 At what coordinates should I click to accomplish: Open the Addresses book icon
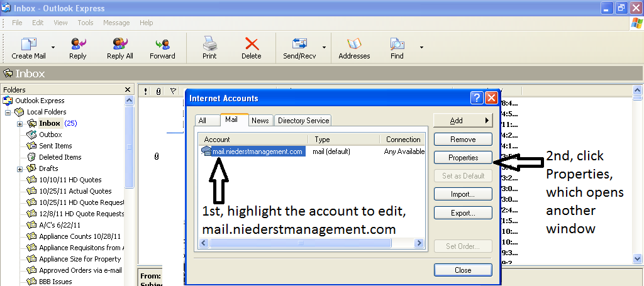coord(354,44)
